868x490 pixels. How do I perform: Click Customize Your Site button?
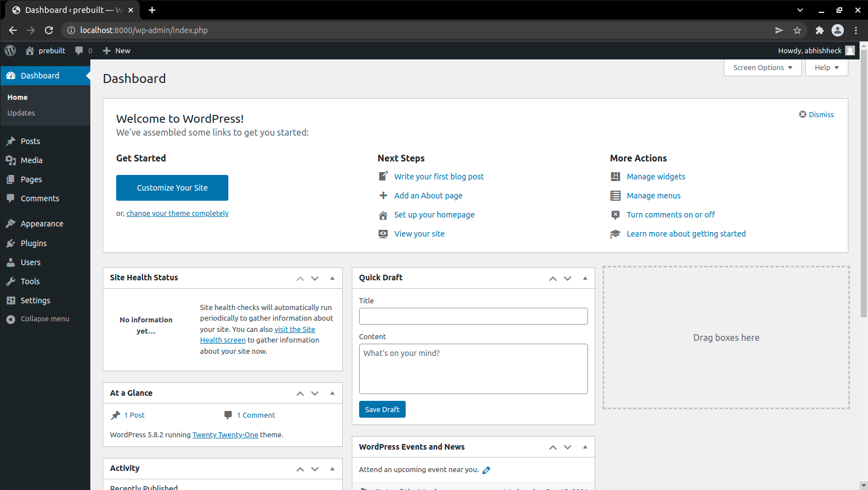[x=172, y=188]
